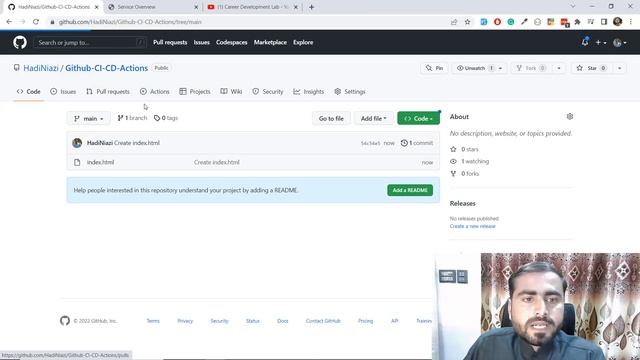Open the plus create-new menu
640x360 pixels.
pos(600,42)
